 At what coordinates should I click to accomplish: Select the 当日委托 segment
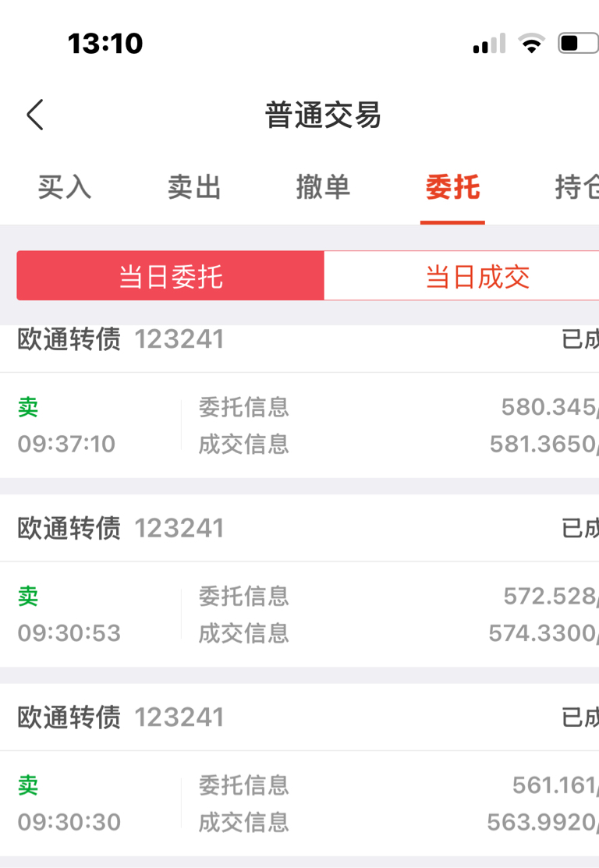[x=171, y=275]
